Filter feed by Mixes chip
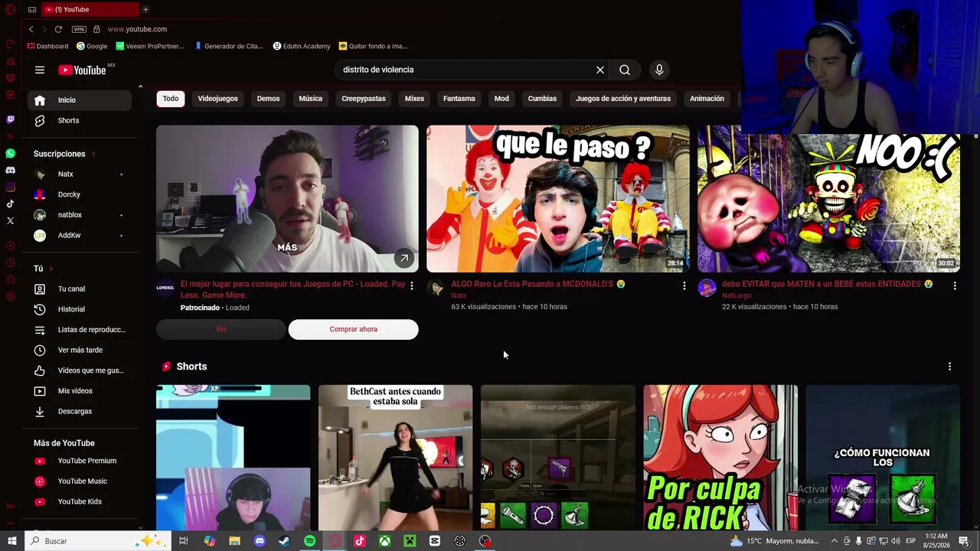 point(414,99)
